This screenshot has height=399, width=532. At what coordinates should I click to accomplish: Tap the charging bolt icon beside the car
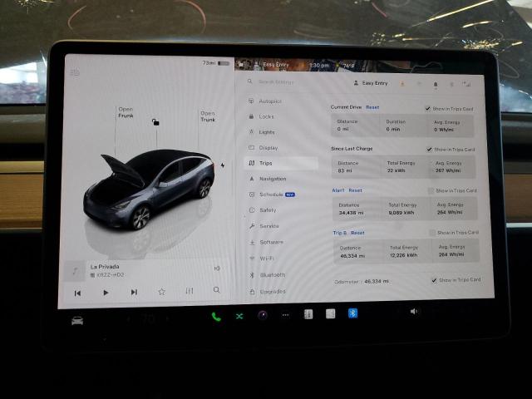point(223,165)
